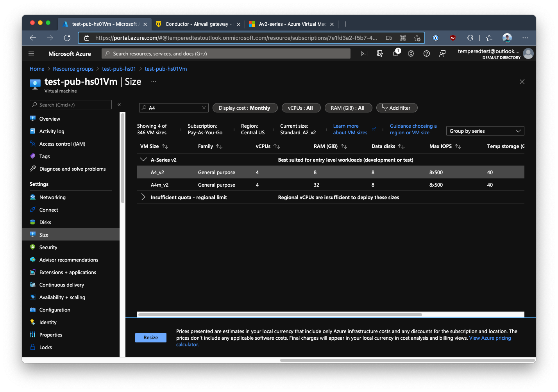Viewport: 558px width, 392px height.
Task: Open portal settings gear
Action: 411,53
